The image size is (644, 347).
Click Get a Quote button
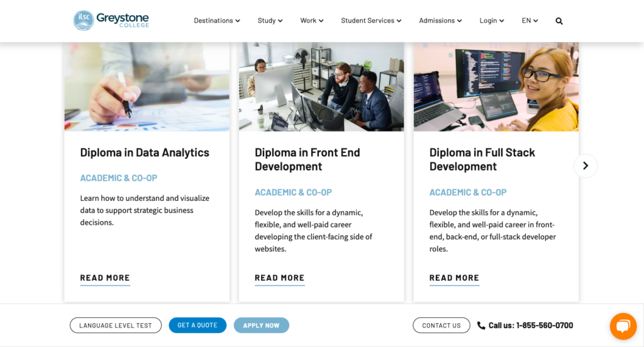197,325
